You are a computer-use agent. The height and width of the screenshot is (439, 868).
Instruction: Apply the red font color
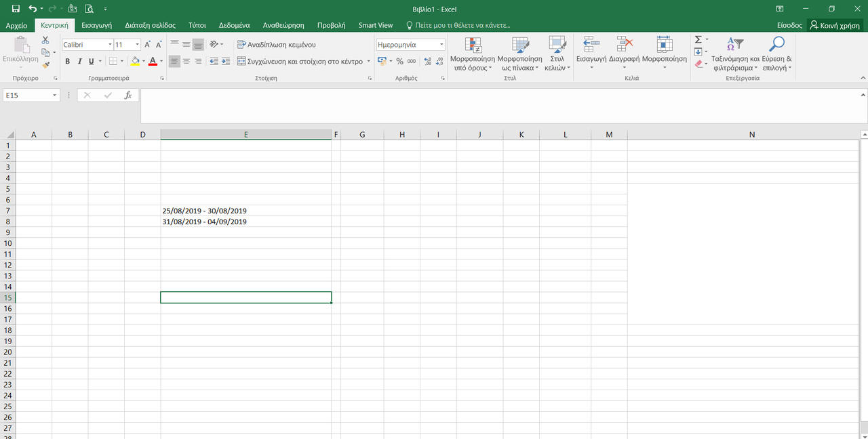[152, 61]
